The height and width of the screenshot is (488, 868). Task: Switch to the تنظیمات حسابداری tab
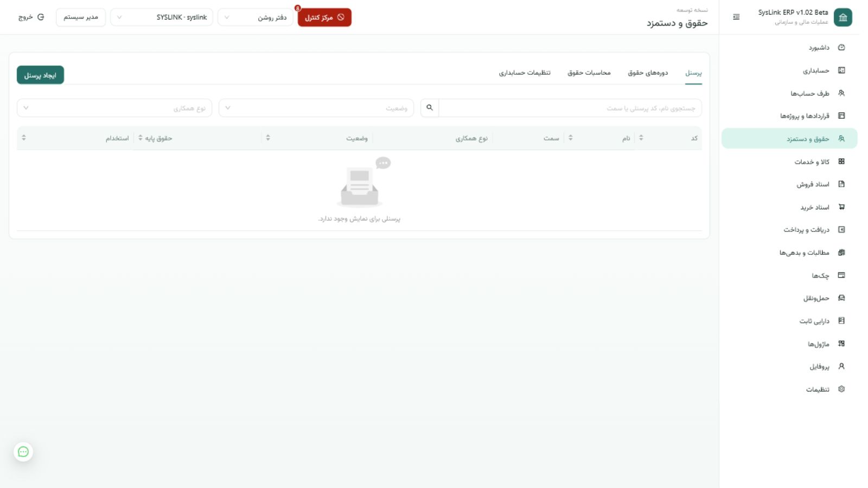tap(525, 73)
